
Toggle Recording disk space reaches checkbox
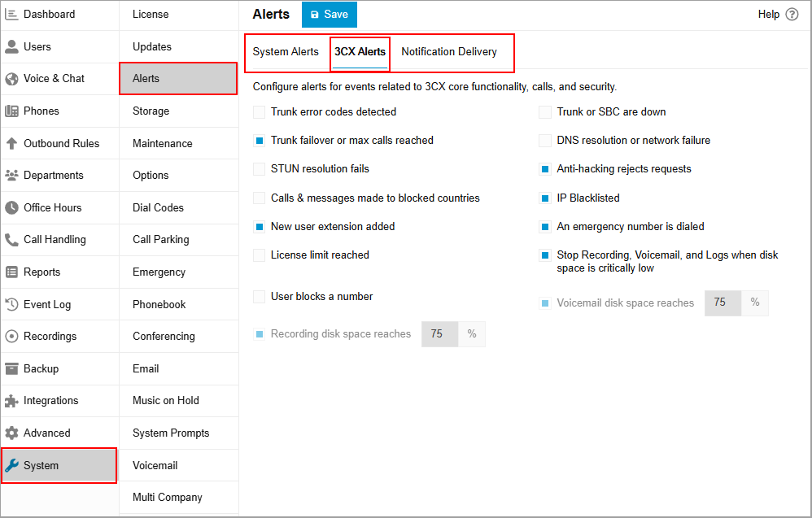[259, 334]
